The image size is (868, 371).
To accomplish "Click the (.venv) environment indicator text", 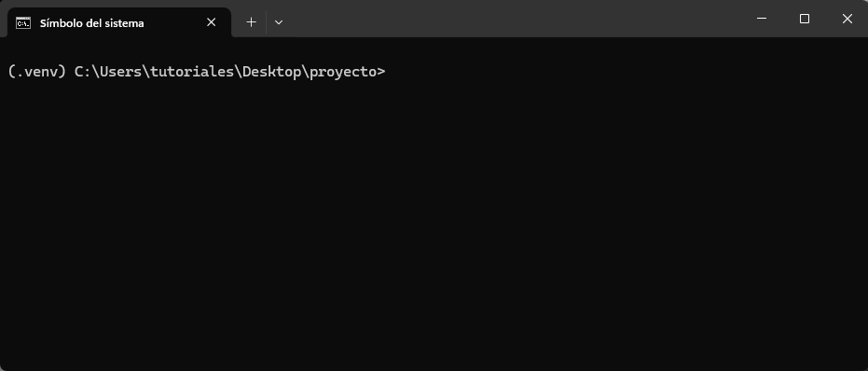I will [x=37, y=72].
